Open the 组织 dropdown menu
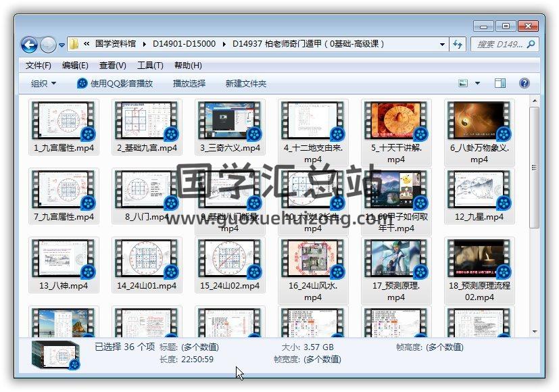Viewport: 559px width, 392px height. point(43,83)
